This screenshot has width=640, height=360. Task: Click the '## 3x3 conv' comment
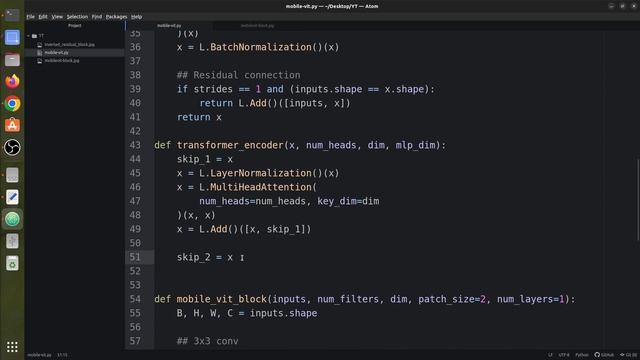coord(207,341)
